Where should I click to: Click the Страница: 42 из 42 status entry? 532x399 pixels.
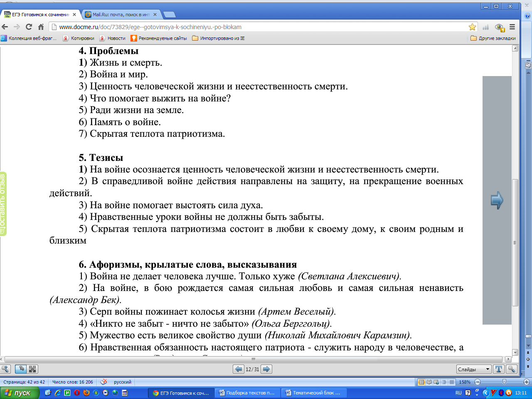pos(24,382)
